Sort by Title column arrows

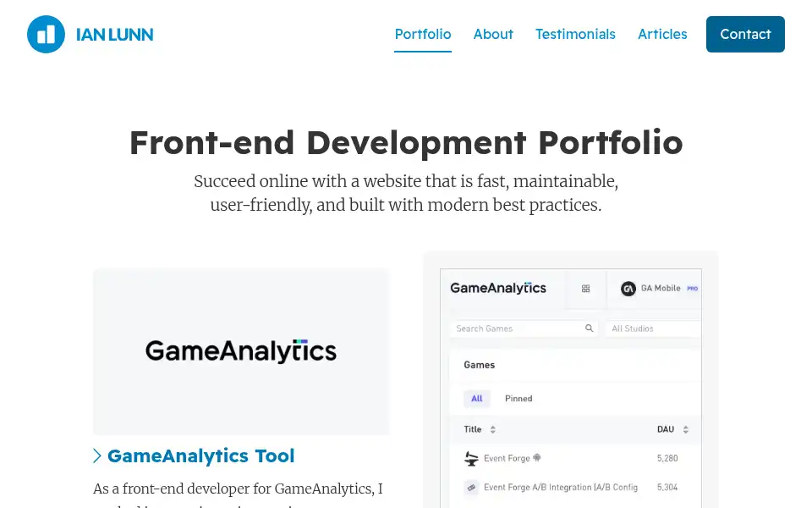click(493, 429)
